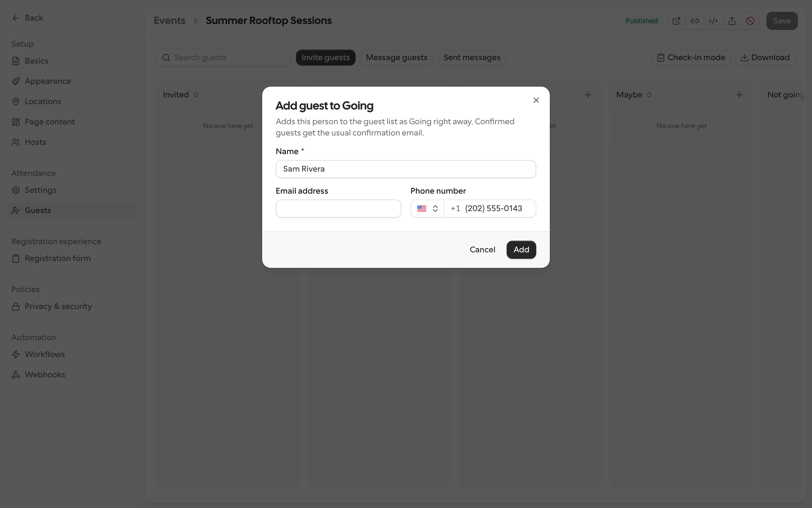The width and height of the screenshot is (812, 508).
Task: Open embed code icon in header
Action: coord(713,21)
